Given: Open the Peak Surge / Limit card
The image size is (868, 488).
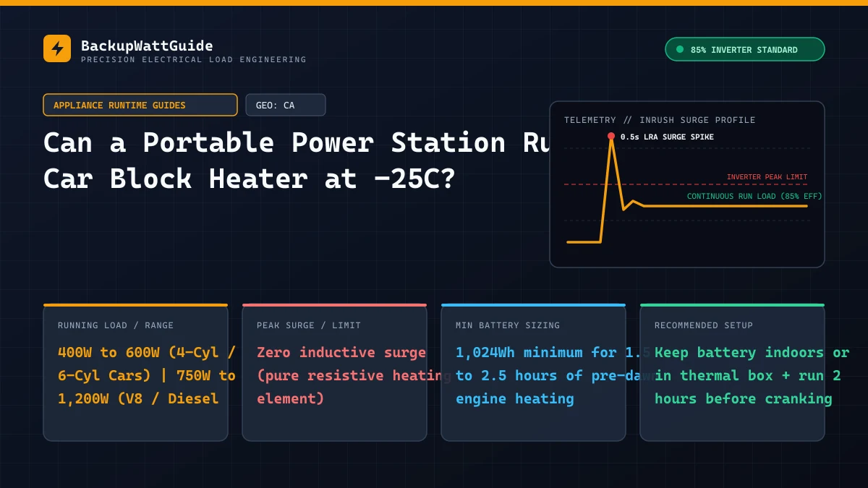Looking at the screenshot, I should [x=334, y=372].
